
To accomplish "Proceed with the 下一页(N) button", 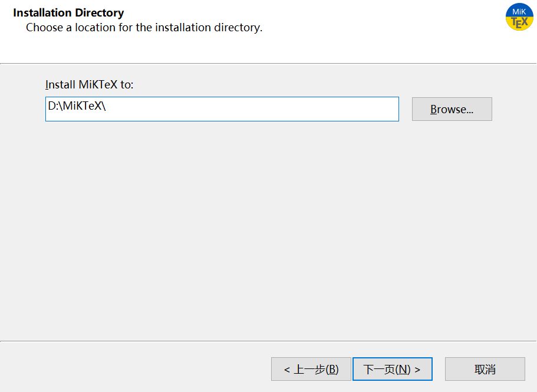I will click(x=393, y=369).
